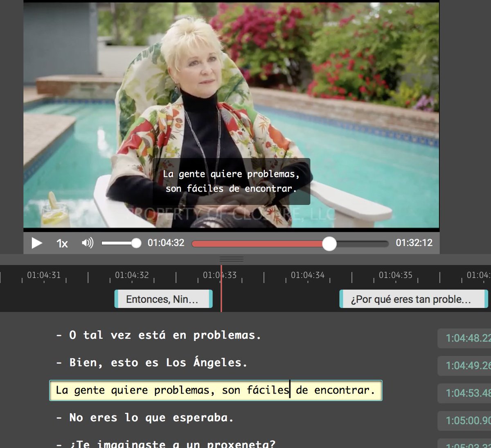The image size is (491, 448).
Task: Click the video preview frame
Action: point(231,115)
